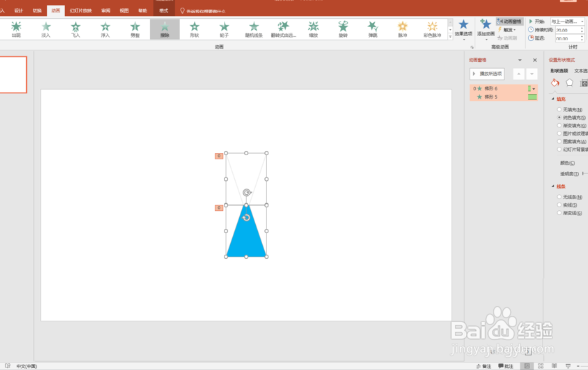This screenshot has width=588, height=370.
Task: Apply the Bounce (弹跳) animation
Action: coord(373,29)
